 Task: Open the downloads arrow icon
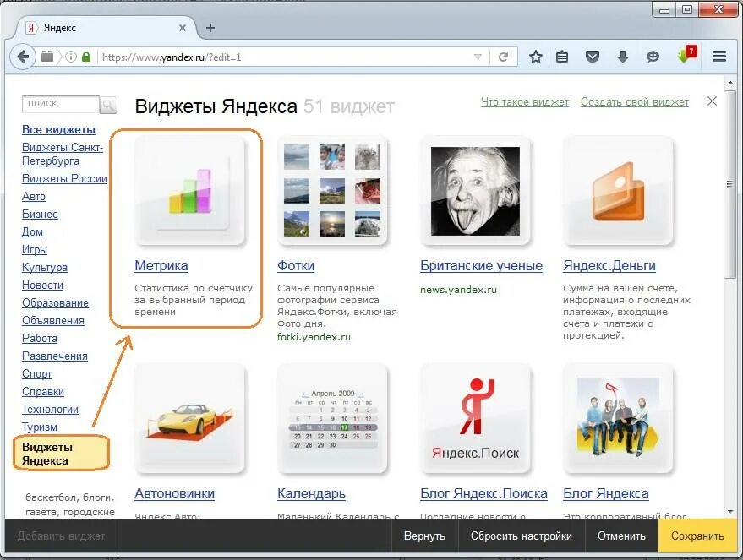click(623, 57)
